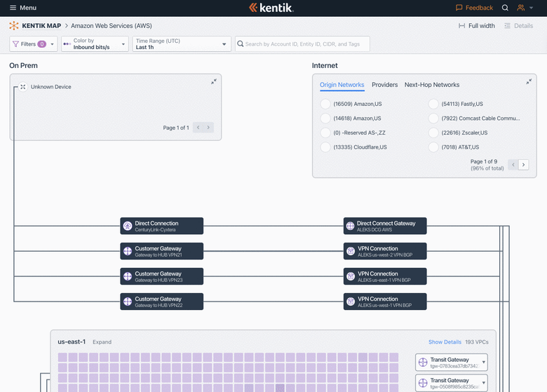Open the Details panel button

[x=518, y=26]
